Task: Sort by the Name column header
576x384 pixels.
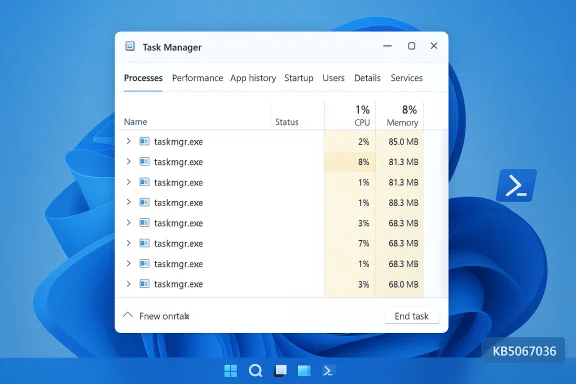Action: pyautogui.click(x=136, y=122)
